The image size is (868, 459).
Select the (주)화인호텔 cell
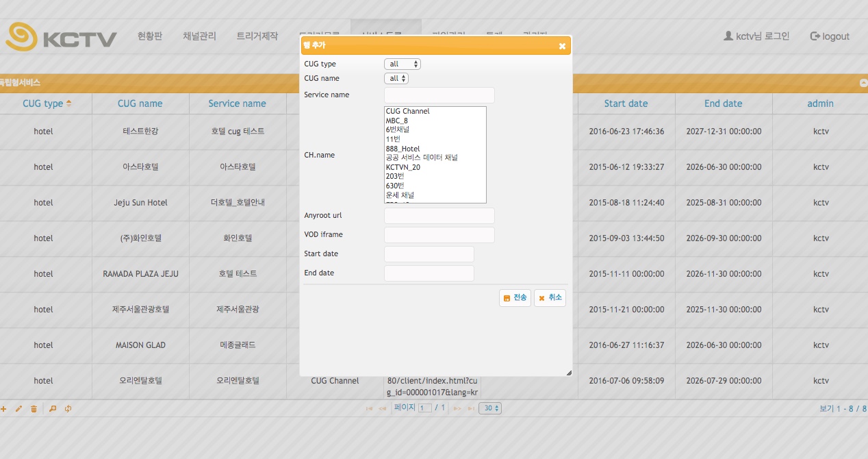click(140, 238)
